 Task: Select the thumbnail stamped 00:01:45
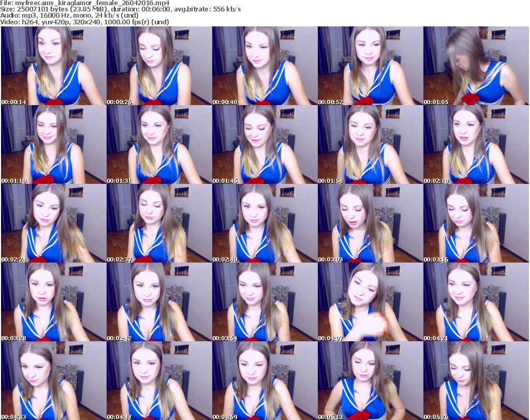tap(264, 144)
